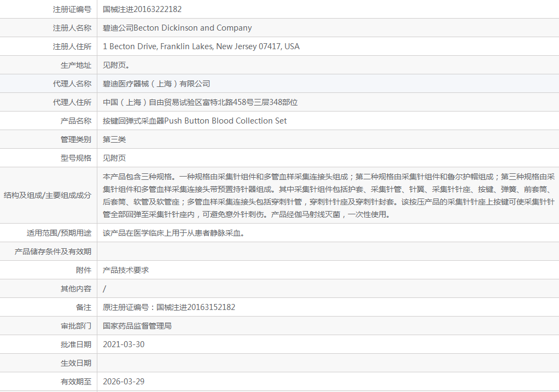Click the 附件 label

click(x=84, y=270)
